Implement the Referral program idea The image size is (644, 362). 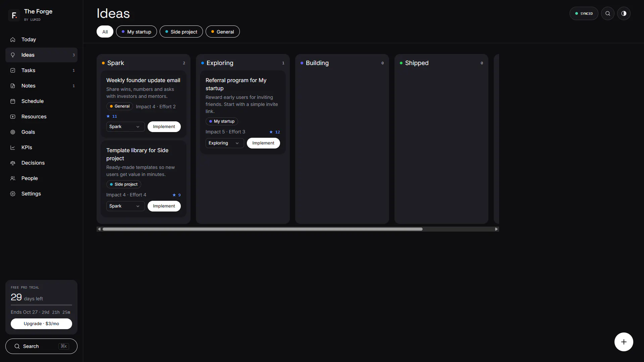click(263, 143)
